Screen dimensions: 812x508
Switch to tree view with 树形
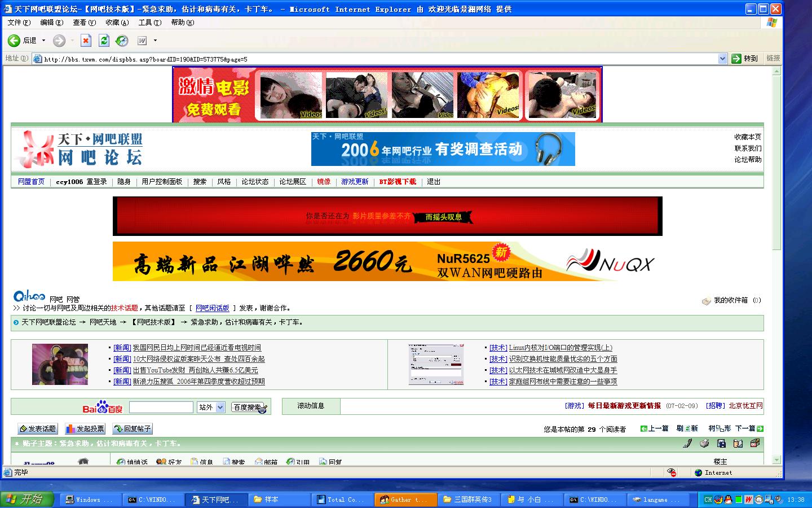[720, 429]
